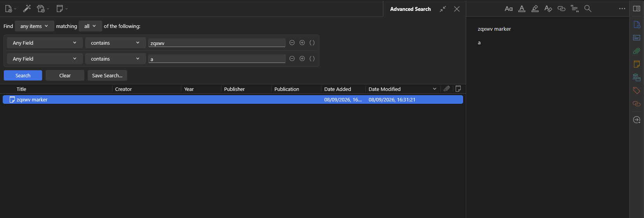644x218 pixels.
Task: Open the Tags pane icon in sidebar
Action: click(x=637, y=91)
